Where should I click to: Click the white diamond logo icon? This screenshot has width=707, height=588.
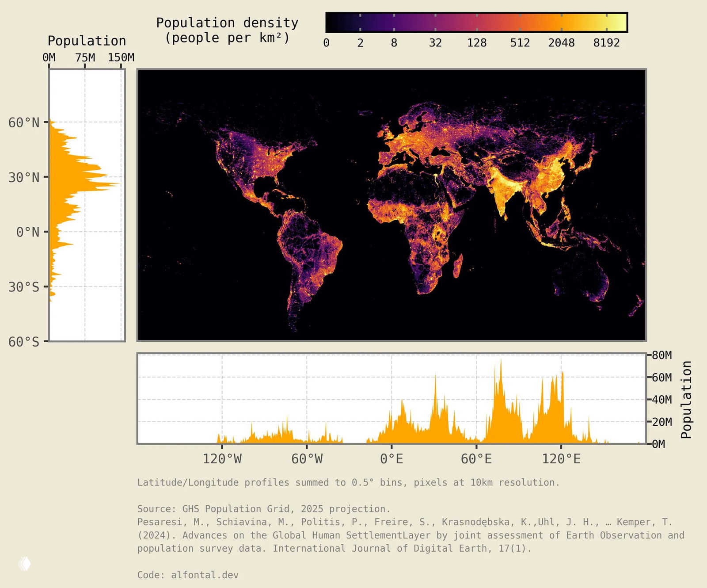click(25, 564)
